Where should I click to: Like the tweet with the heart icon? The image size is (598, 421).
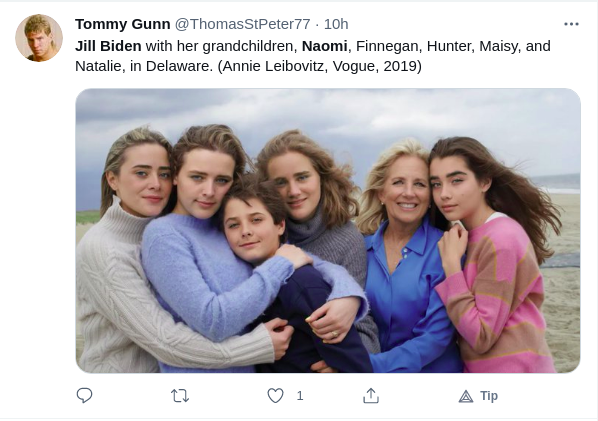point(275,395)
